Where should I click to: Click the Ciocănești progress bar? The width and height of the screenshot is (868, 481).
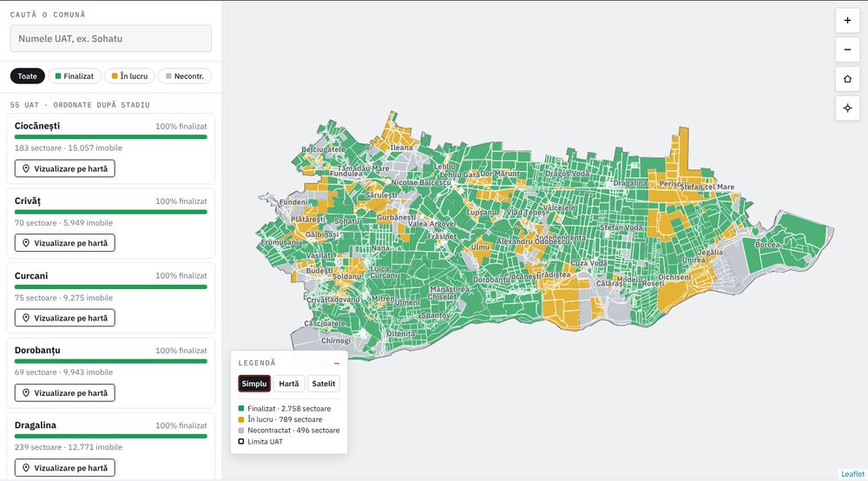111,136
